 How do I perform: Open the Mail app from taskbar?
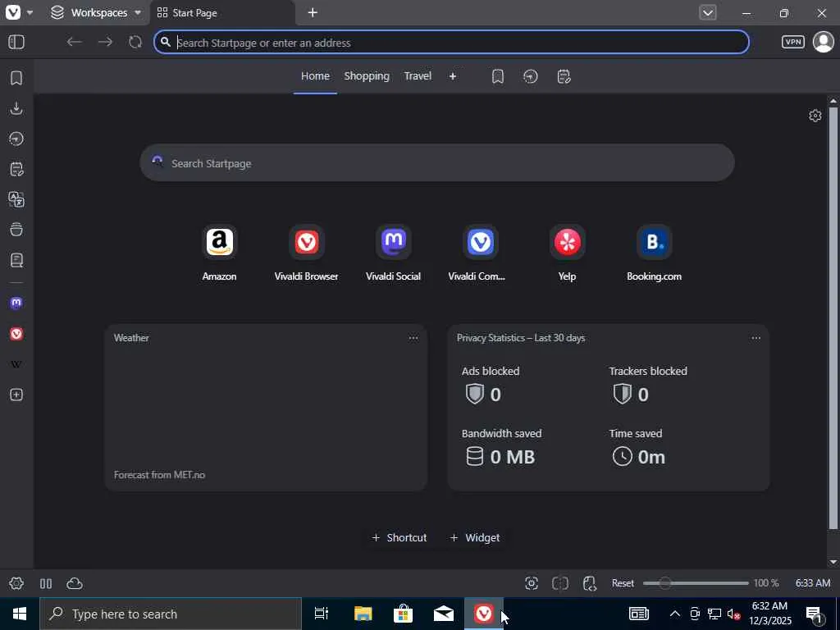pos(444,614)
